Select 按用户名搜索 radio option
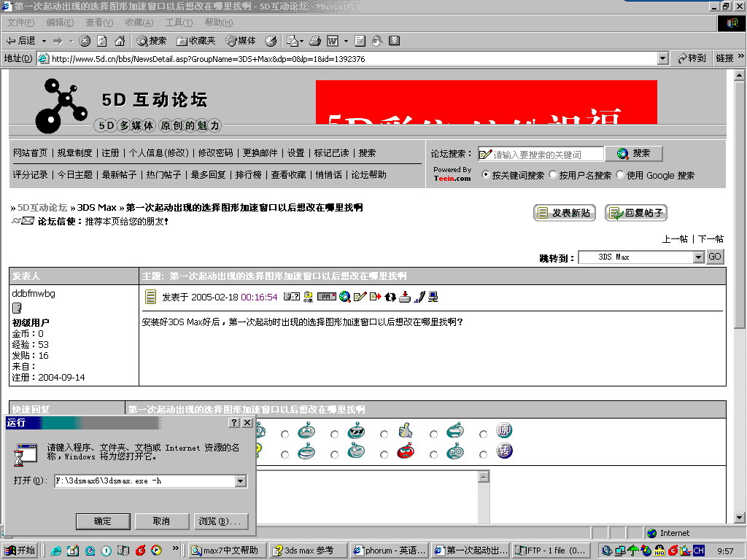Screen dimensions: 747x560 coord(553,175)
